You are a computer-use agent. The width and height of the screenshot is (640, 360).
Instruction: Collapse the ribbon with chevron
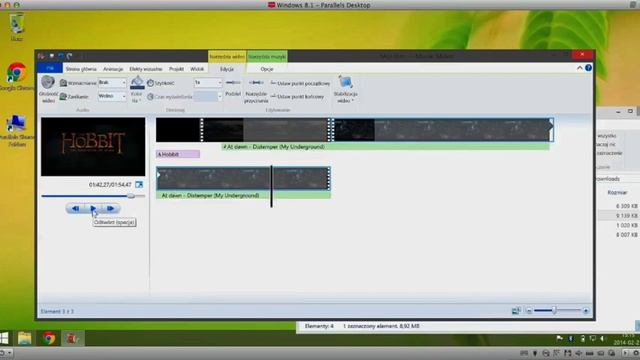coord(580,68)
